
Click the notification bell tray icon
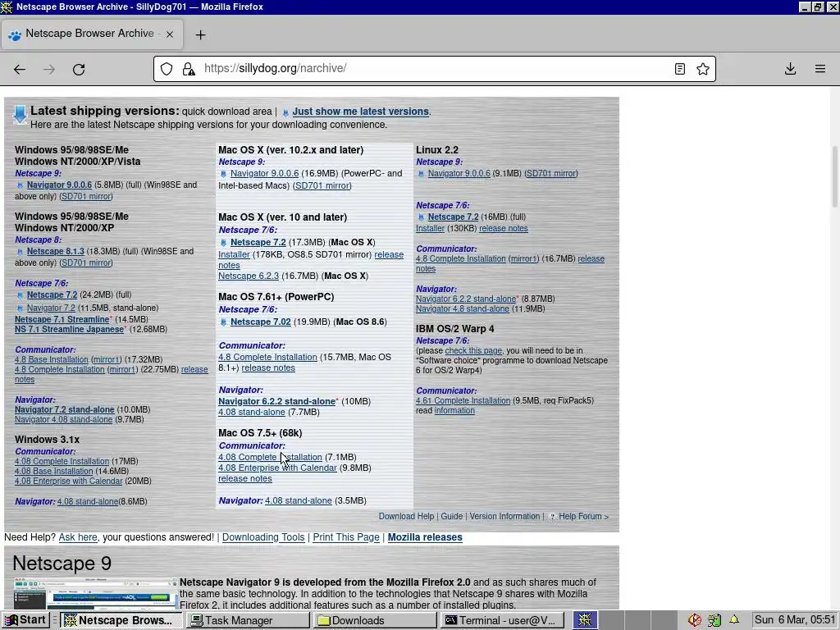(x=734, y=620)
